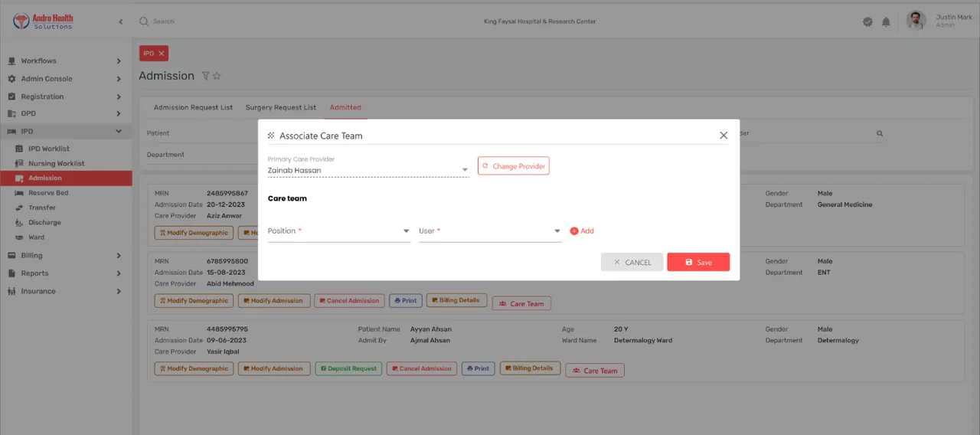Image resolution: width=980 pixels, height=435 pixels.
Task: Switch to Surgery Request List tab
Action: click(281, 107)
